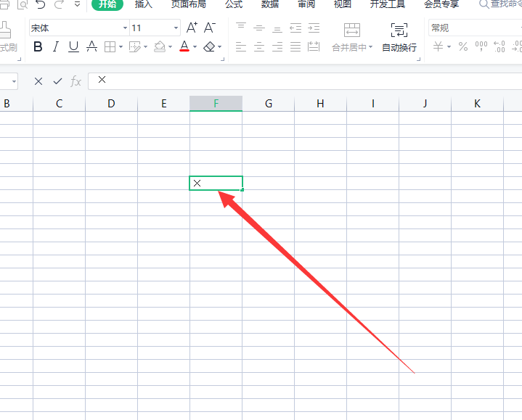Toggle italic text style
The height and width of the screenshot is (420, 522).
point(55,47)
